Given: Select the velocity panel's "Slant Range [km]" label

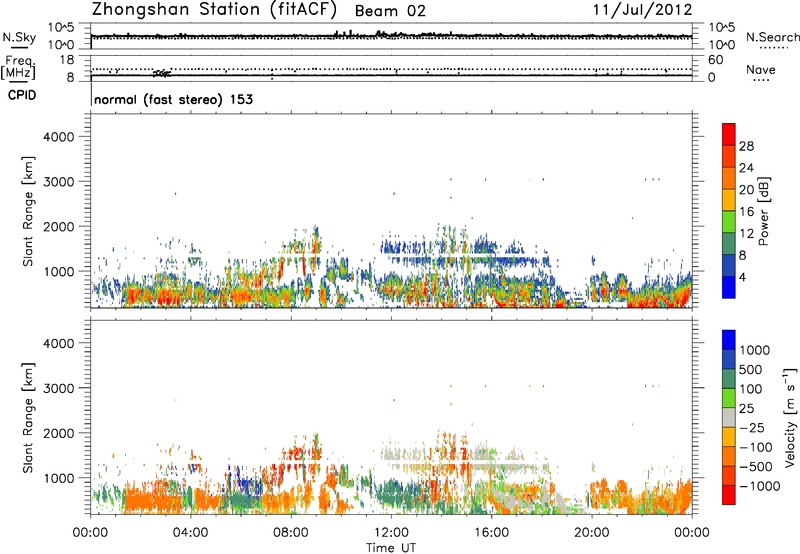Looking at the screenshot, I should pos(28,417).
